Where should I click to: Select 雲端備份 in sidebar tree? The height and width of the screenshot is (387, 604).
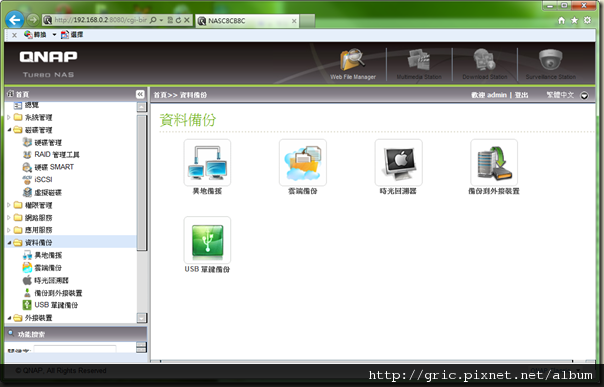pos(48,268)
